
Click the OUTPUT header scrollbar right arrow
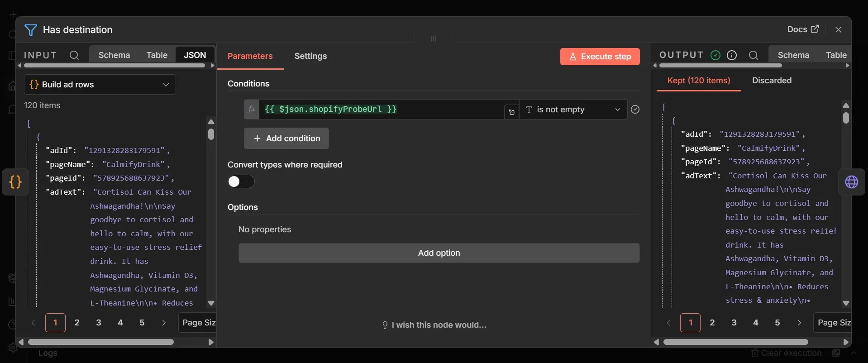(848, 66)
